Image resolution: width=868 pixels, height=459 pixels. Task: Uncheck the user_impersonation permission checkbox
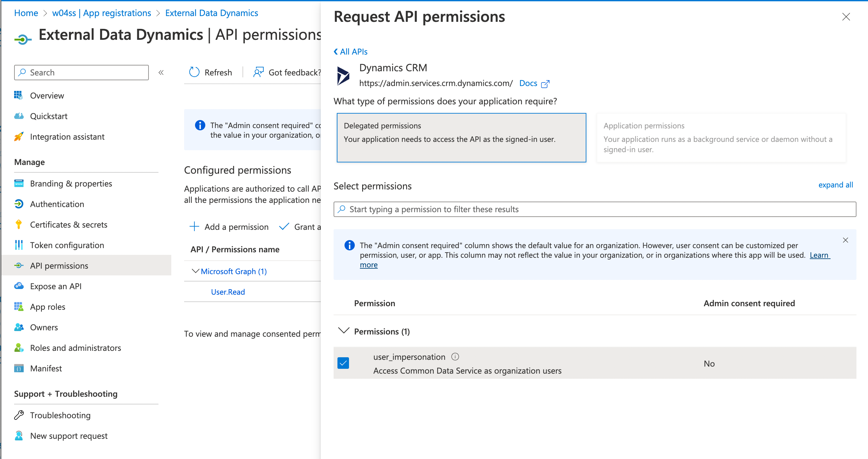(x=343, y=363)
